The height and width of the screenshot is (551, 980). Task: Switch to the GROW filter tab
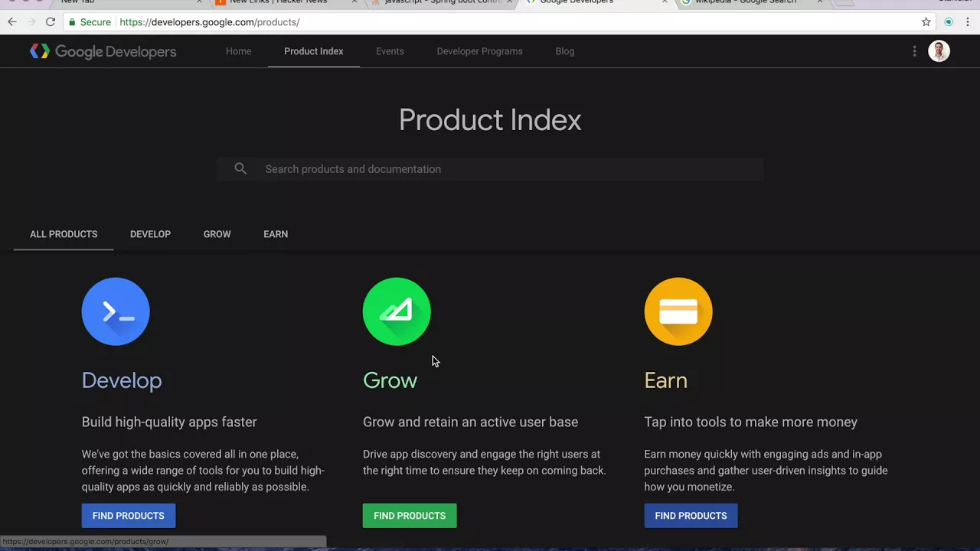[217, 234]
